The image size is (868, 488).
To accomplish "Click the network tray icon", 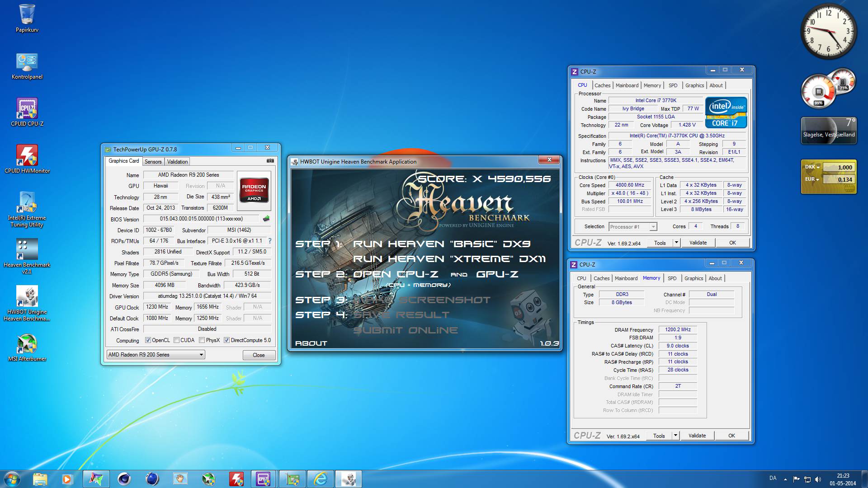I will (x=807, y=479).
